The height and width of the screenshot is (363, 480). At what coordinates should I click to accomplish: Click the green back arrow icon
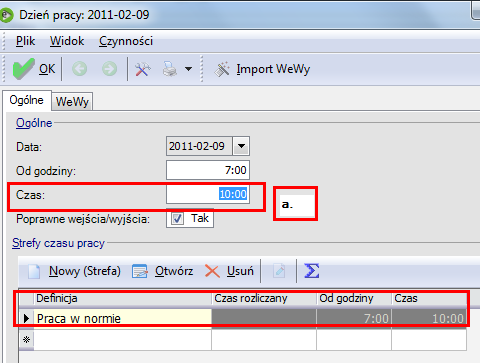pos(80,69)
